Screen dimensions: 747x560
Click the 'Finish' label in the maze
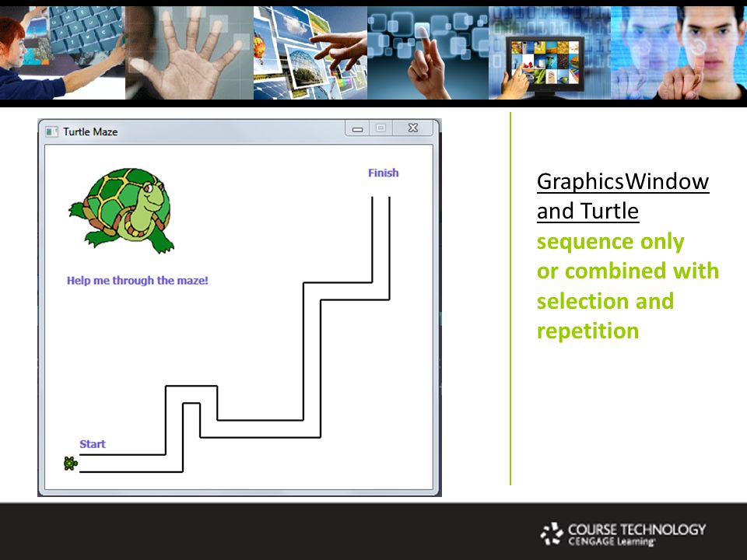[x=383, y=173]
